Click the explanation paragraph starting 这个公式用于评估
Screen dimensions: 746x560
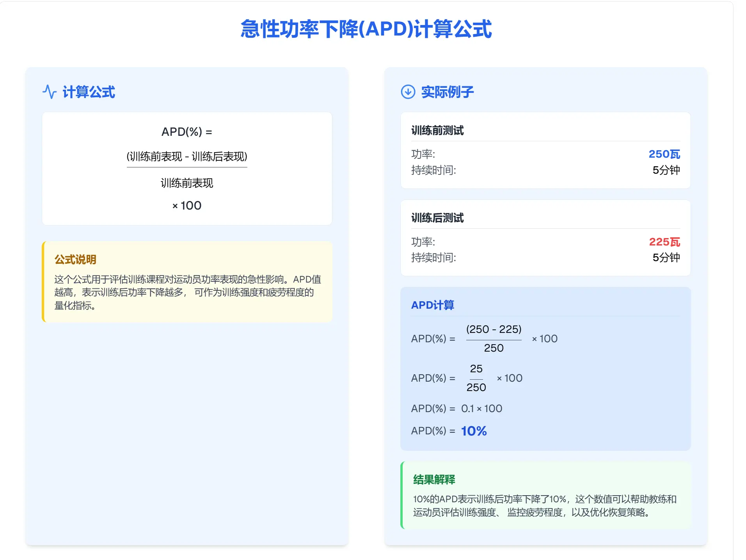[x=188, y=292]
